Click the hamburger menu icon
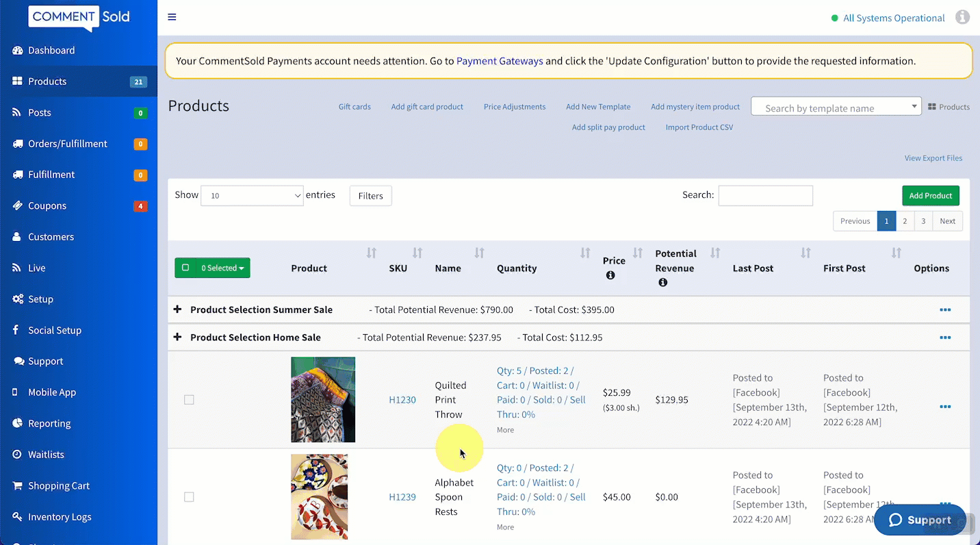Viewport: 980px width, 545px height. (x=172, y=17)
